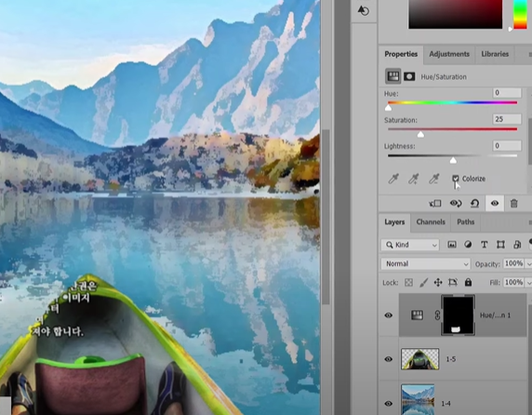Reset adjustment to defaults icon
Viewport: 532px width, 415px height.
(x=474, y=203)
